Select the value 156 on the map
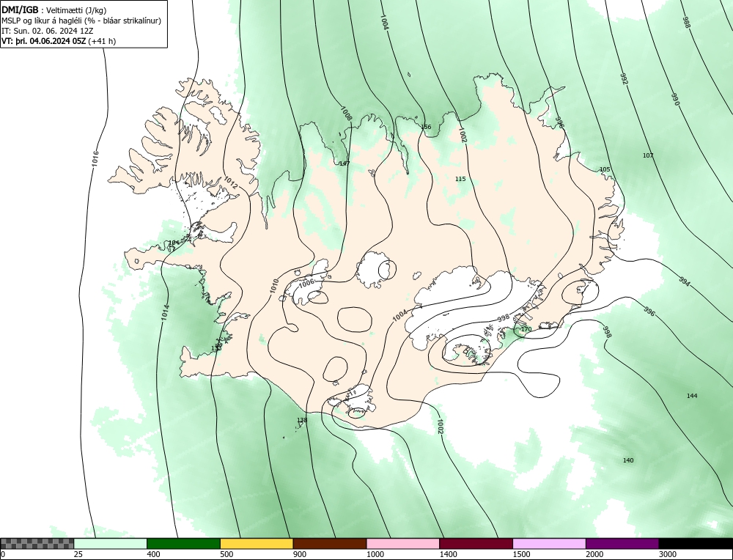Image resolution: width=733 pixels, height=560 pixels. tap(426, 127)
